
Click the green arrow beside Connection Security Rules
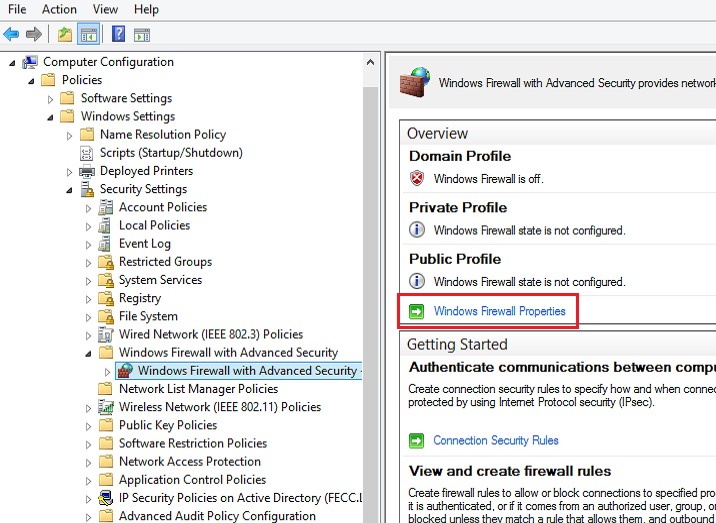[416, 441]
